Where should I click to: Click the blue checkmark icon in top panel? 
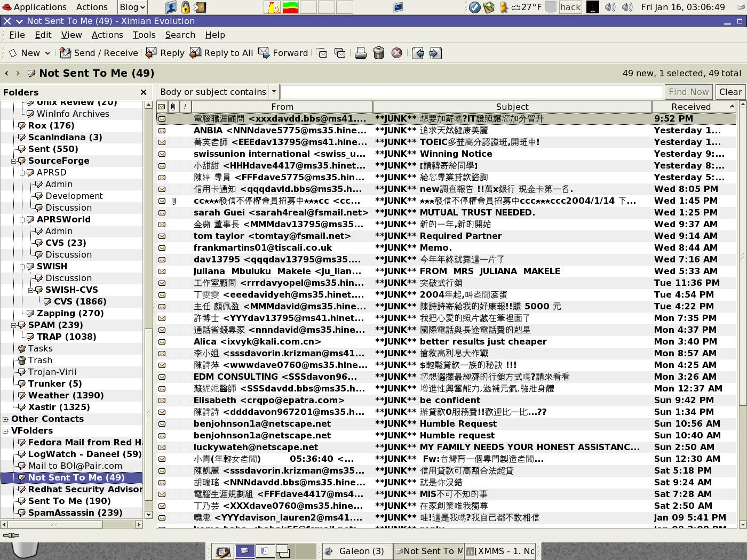tap(475, 7)
